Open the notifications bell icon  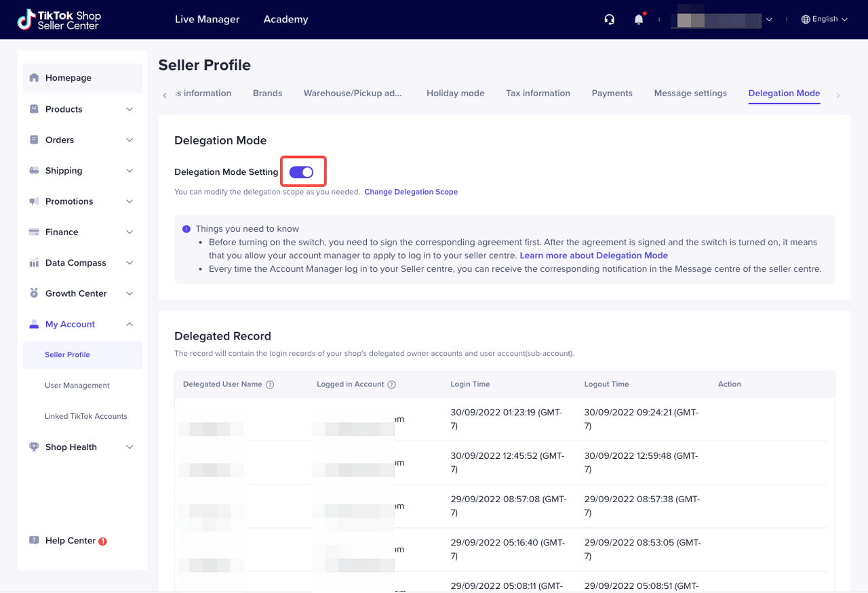[639, 20]
